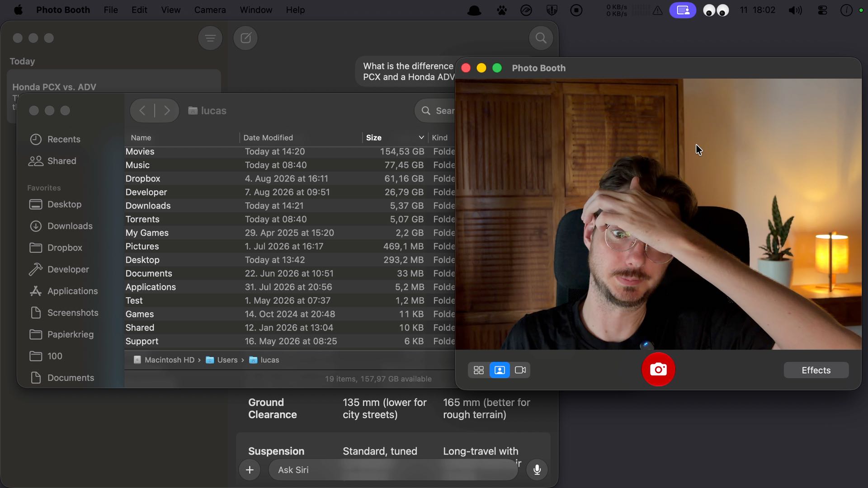The image size is (868, 488).
Task: Open the Apple menu
Action: pos(18,10)
